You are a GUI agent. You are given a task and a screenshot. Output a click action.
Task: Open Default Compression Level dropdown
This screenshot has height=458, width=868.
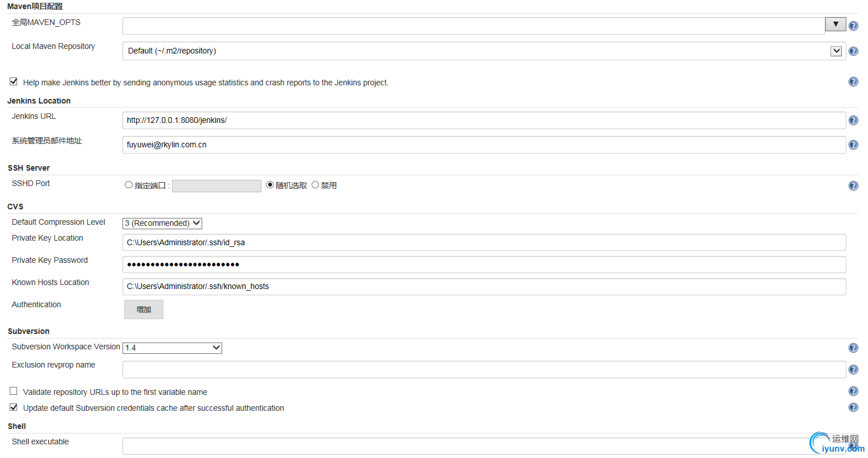click(162, 223)
